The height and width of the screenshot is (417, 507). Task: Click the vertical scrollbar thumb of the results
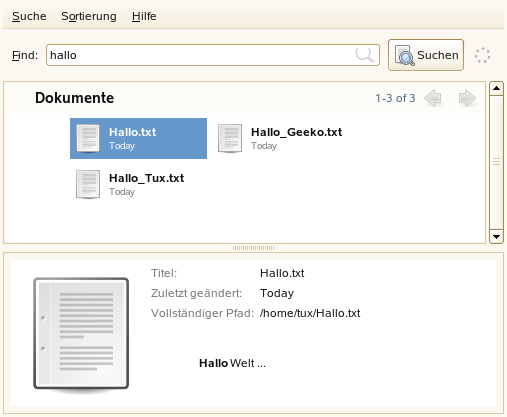tap(496, 162)
